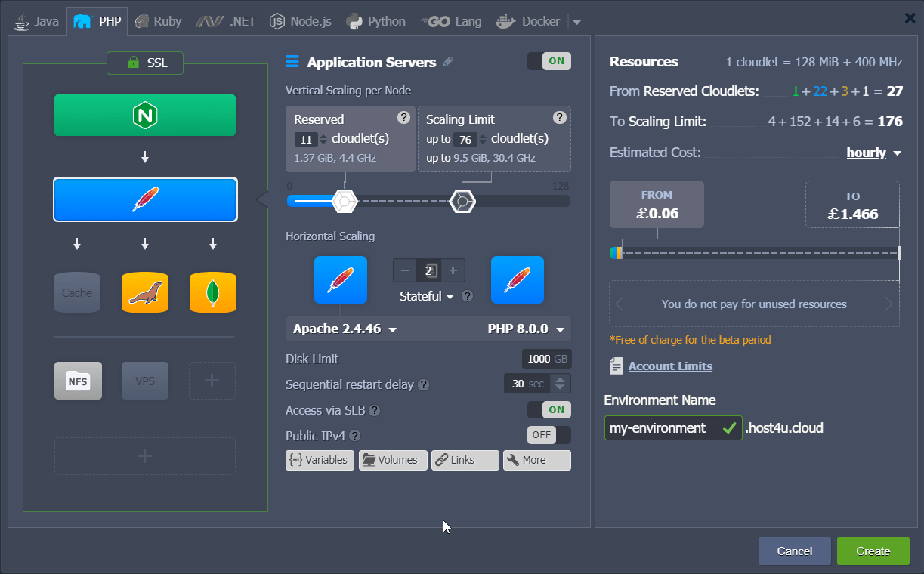Select the NGINX load balancer node

pyautogui.click(x=144, y=115)
